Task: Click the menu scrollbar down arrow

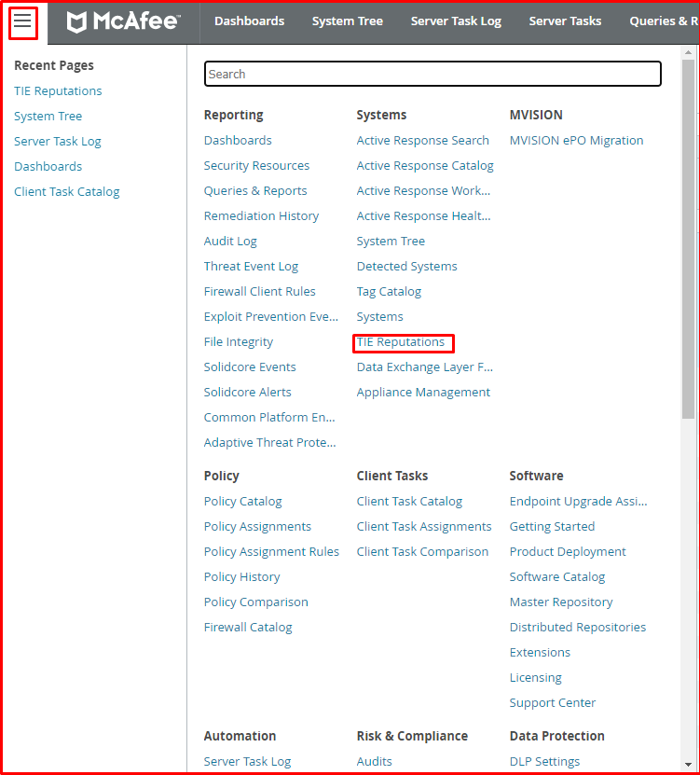Action: [x=688, y=765]
